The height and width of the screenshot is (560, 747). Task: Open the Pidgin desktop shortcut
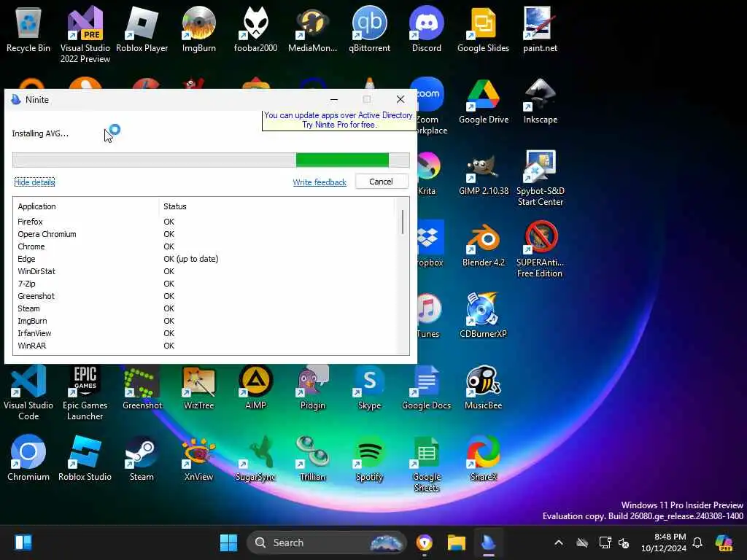click(x=312, y=387)
